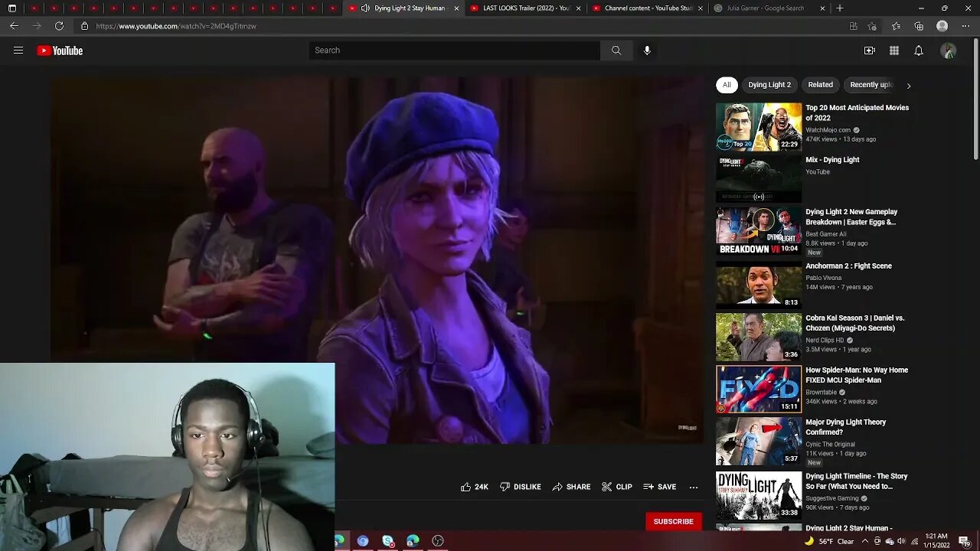The width and height of the screenshot is (980, 551).
Task: Click the page vertical scrollbar
Action: pyautogui.click(x=975, y=99)
